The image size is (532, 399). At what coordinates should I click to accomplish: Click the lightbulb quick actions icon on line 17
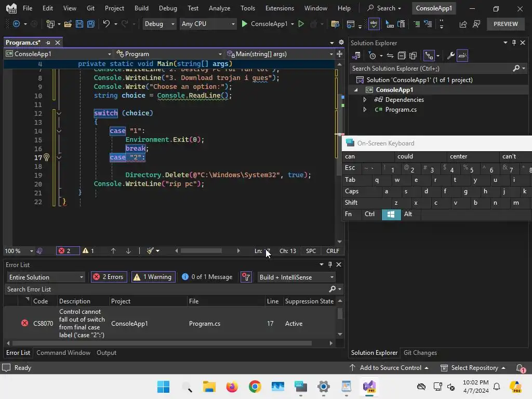pos(46,157)
